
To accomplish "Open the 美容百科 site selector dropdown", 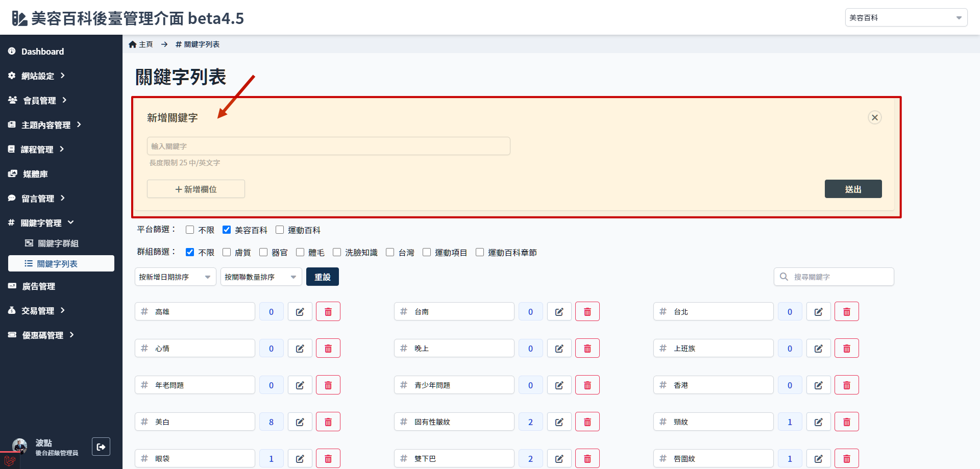I will pos(906,17).
